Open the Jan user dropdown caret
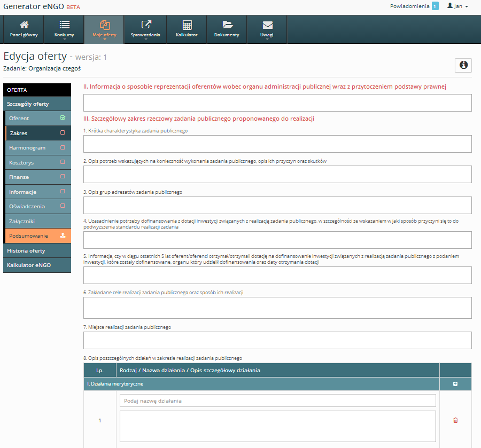The width and height of the screenshot is (481, 448). (467, 6)
